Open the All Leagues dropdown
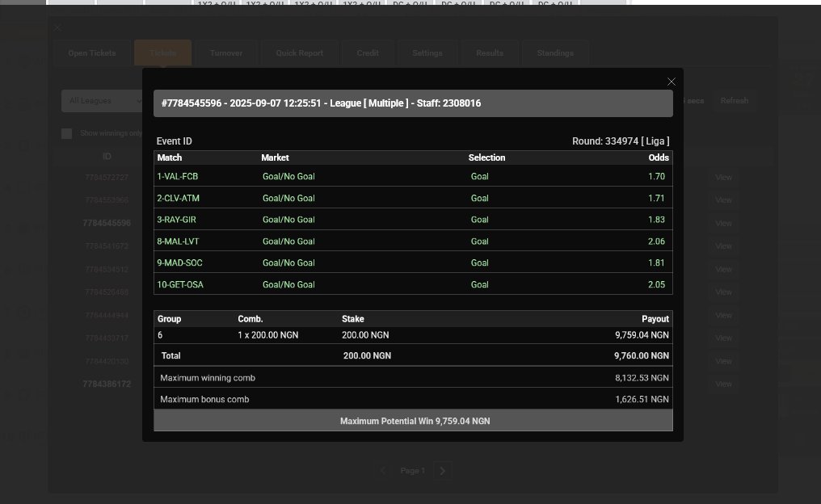821x504 pixels. click(x=103, y=100)
